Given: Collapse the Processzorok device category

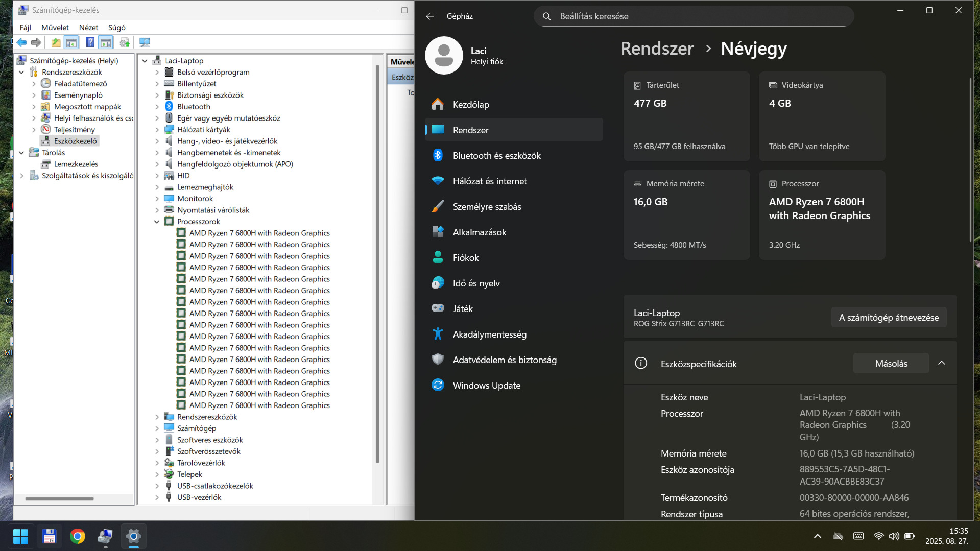Looking at the screenshot, I should 157,222.
